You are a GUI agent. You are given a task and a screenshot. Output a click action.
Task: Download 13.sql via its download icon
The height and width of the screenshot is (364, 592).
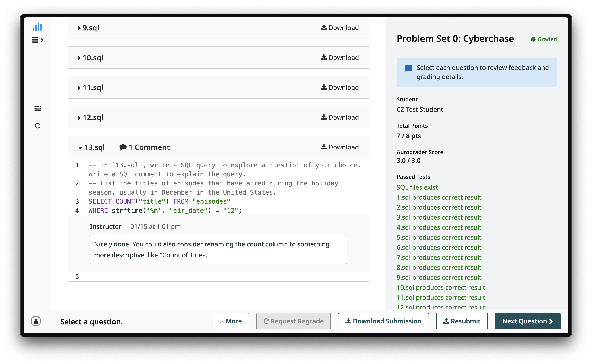click(x=324, y=147)
